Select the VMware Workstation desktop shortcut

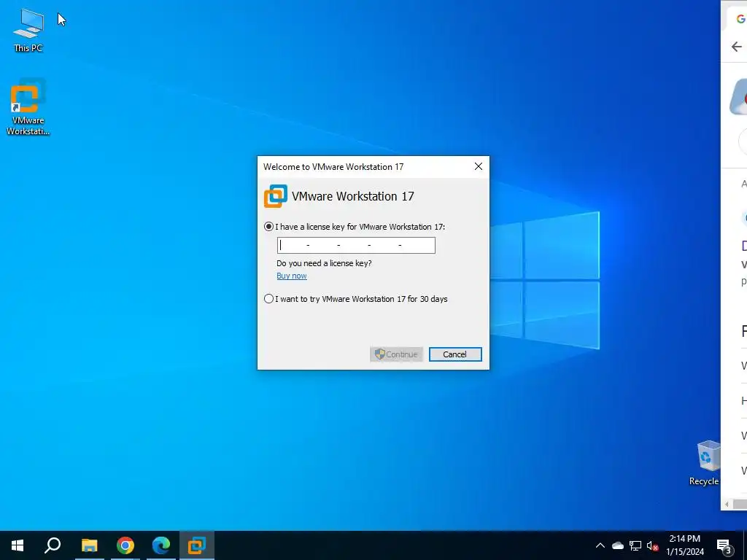tap(28, 106)
